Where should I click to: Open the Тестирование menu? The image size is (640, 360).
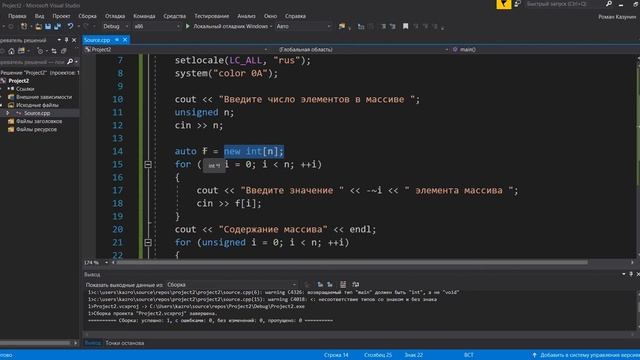click(211, 16)
